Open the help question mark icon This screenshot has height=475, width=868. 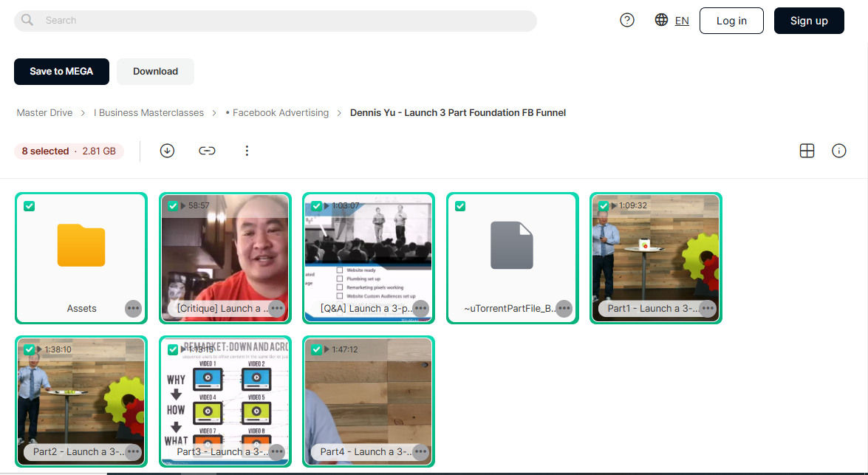click(x=626, y=21)
